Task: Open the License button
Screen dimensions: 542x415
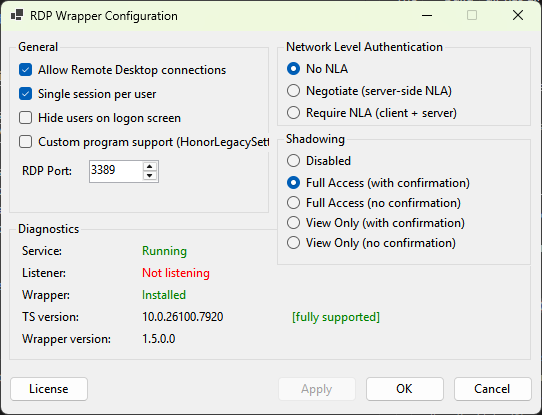Action: (49, 389)
